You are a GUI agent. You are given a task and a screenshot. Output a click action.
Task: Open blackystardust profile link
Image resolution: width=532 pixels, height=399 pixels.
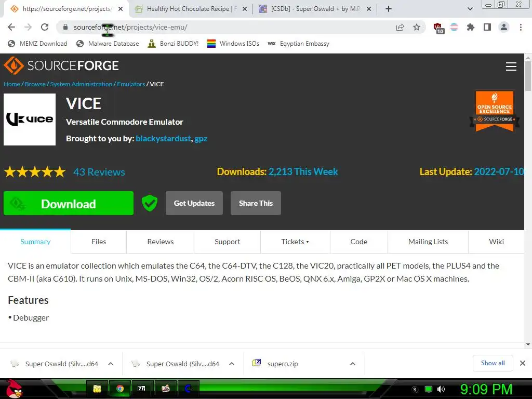163,138
